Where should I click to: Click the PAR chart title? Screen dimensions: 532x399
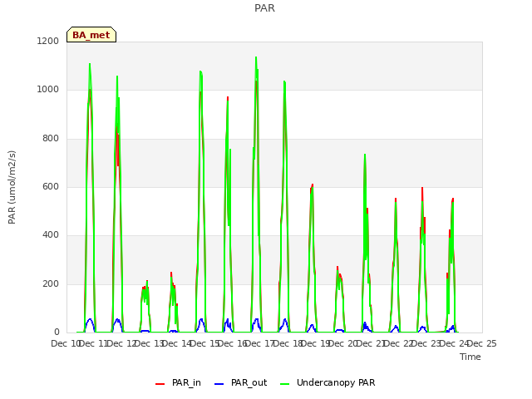coord(264,8)
